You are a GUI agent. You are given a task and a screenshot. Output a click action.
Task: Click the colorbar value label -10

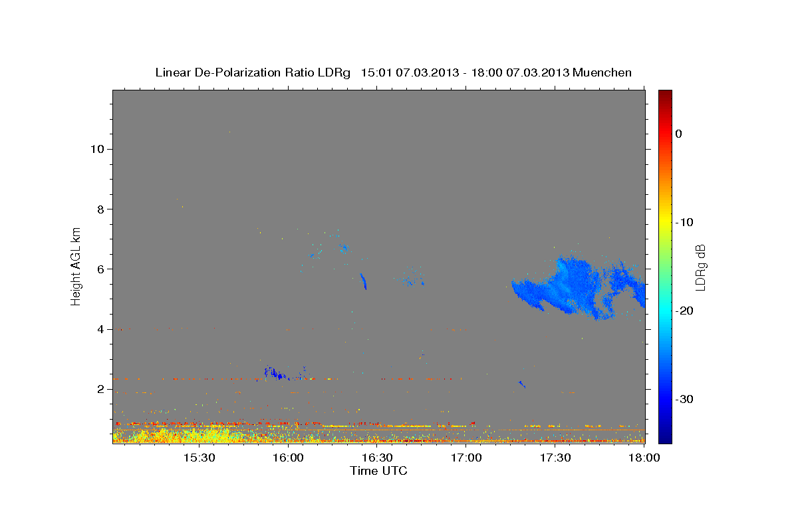point(684,222)
